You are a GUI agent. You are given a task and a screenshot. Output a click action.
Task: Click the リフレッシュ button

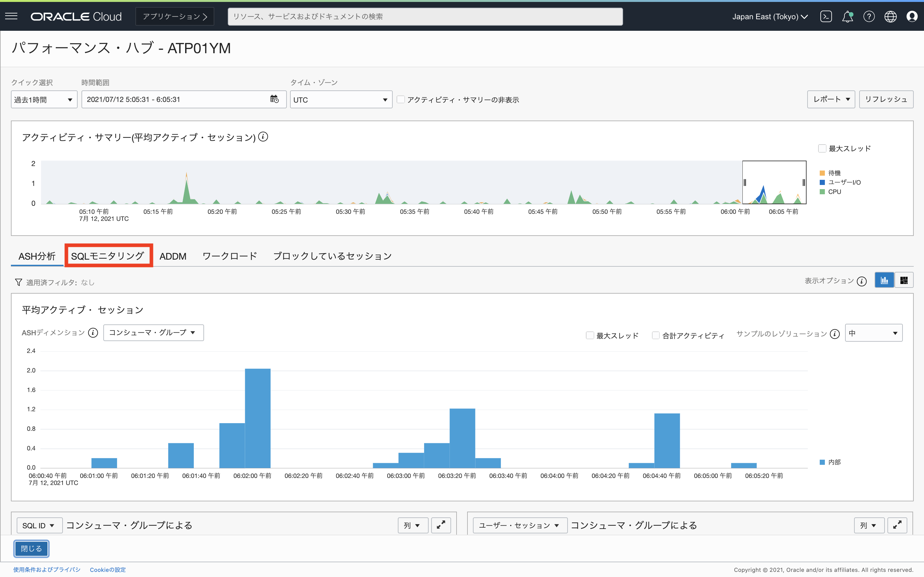tap(886, 99)
